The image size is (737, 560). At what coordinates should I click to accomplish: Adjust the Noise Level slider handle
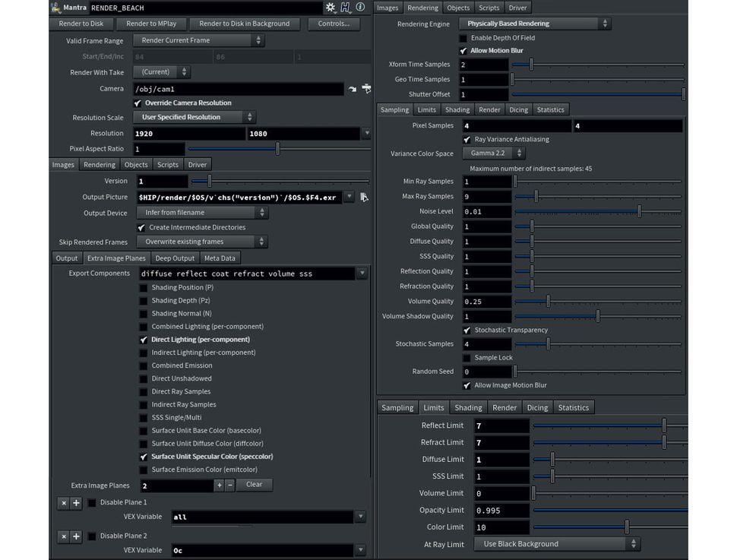[x=639, y=211]
